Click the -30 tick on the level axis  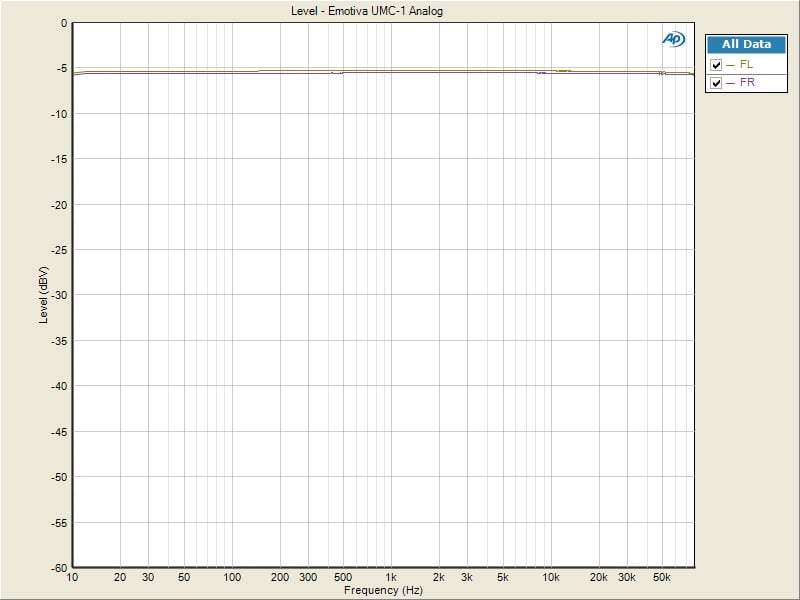click(x=59, y=295)
